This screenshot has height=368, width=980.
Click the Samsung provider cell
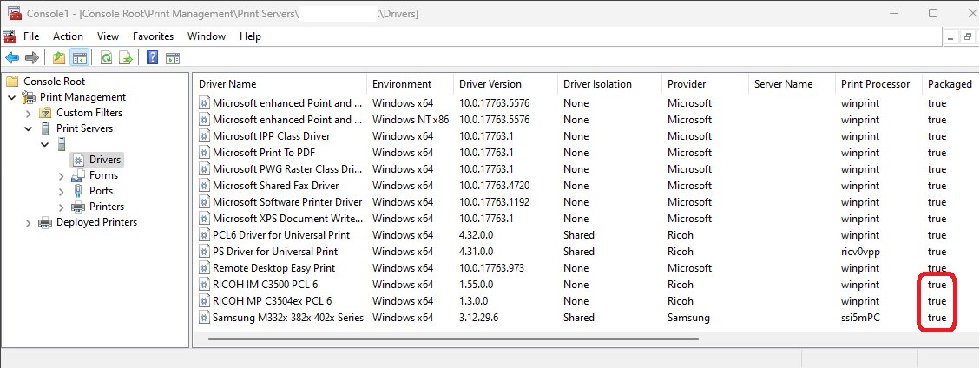click(x=688, y=318)
